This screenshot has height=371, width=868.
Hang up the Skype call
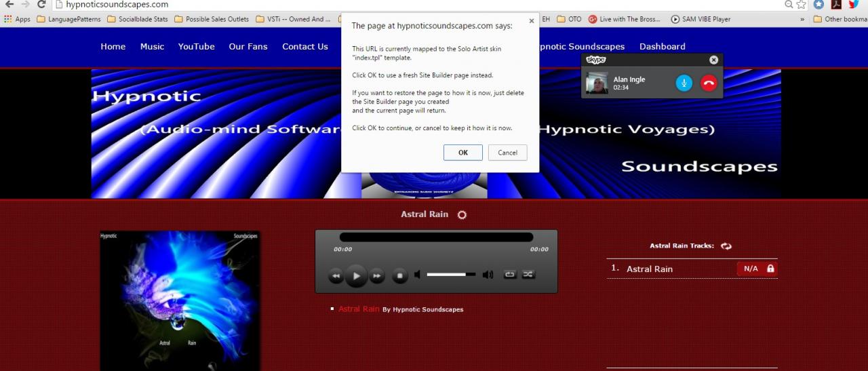(x=709, y=83)
